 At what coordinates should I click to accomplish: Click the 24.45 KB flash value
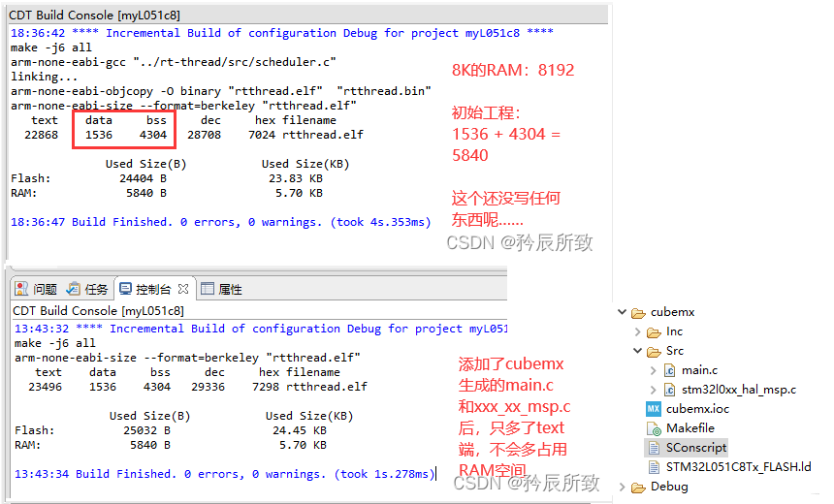300,430
